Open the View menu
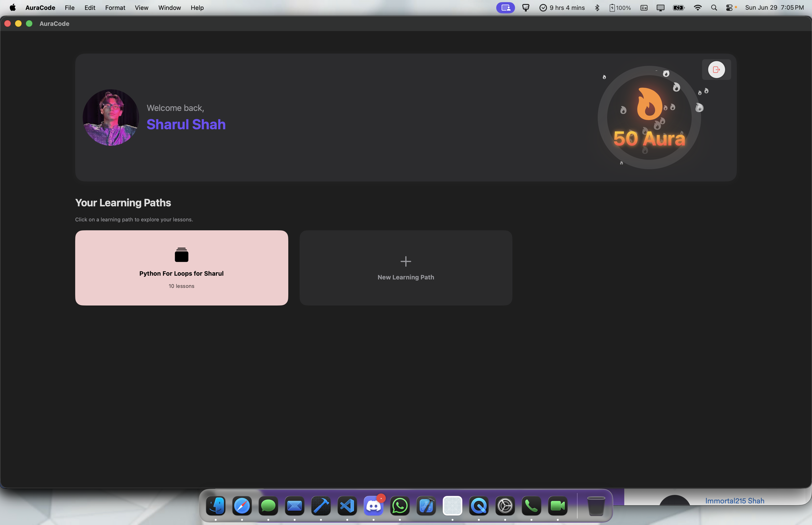Image resolution: width=812 pixels, height=525 pixels. coord(141,8)
